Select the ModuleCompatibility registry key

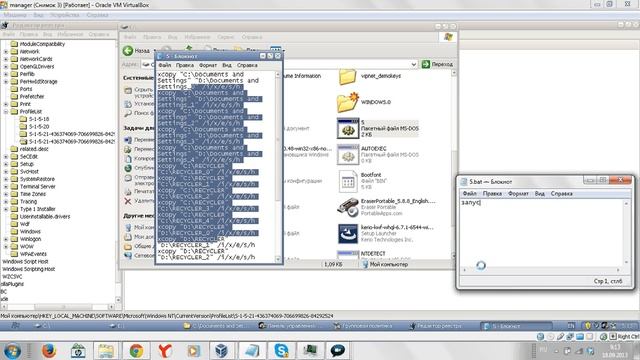tap(42, 44)
